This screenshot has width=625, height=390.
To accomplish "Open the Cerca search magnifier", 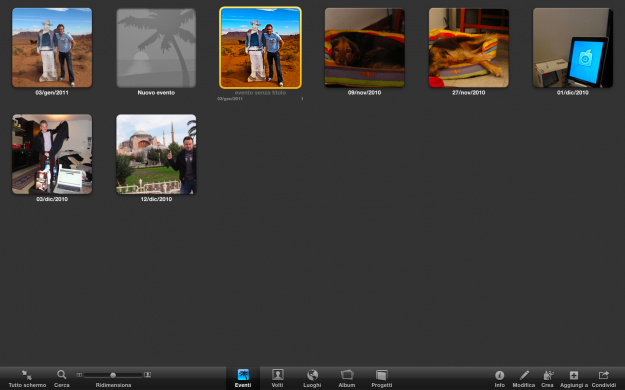I will point(61,375).
